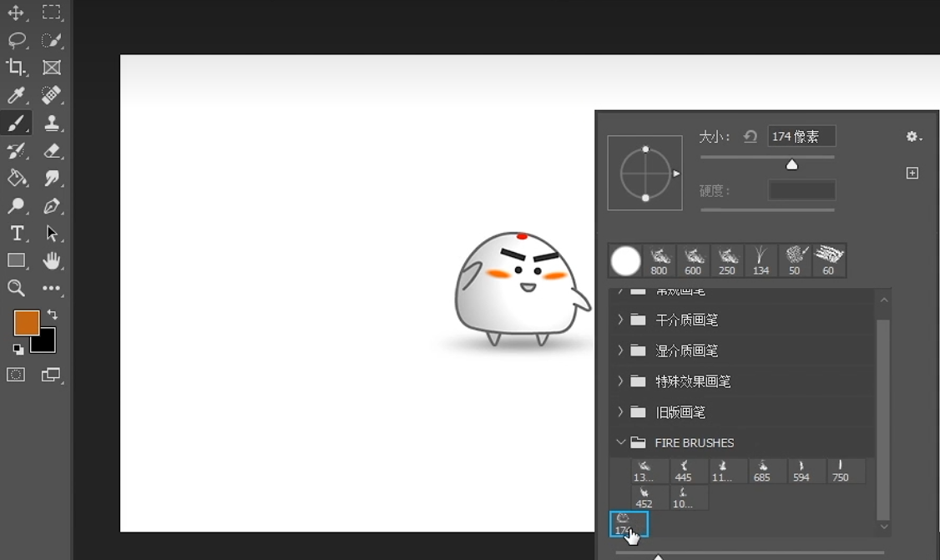Click the brush angle and roundness preview
Screen dimensions: 940x560
pyautogui.click(x=645, y=173)
